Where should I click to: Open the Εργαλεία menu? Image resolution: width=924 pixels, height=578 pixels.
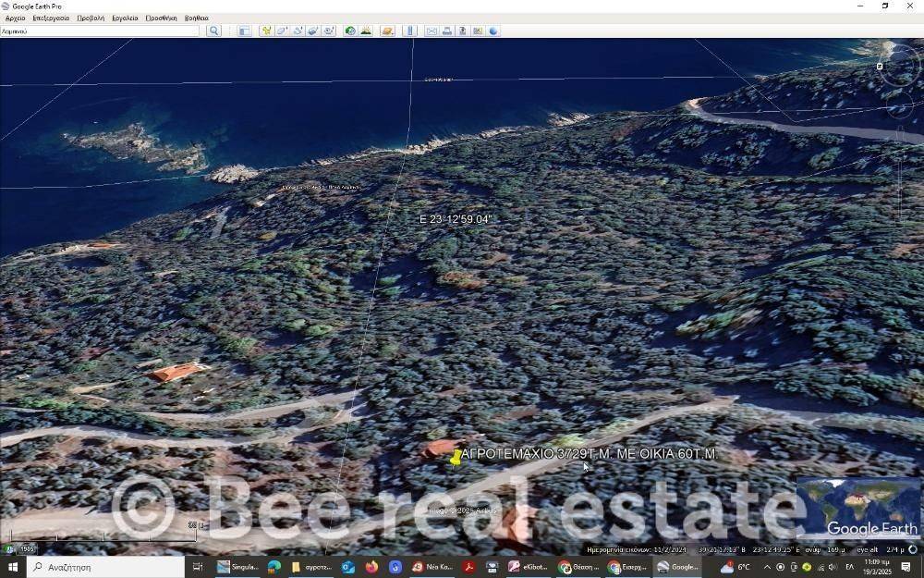pos(125,18)
